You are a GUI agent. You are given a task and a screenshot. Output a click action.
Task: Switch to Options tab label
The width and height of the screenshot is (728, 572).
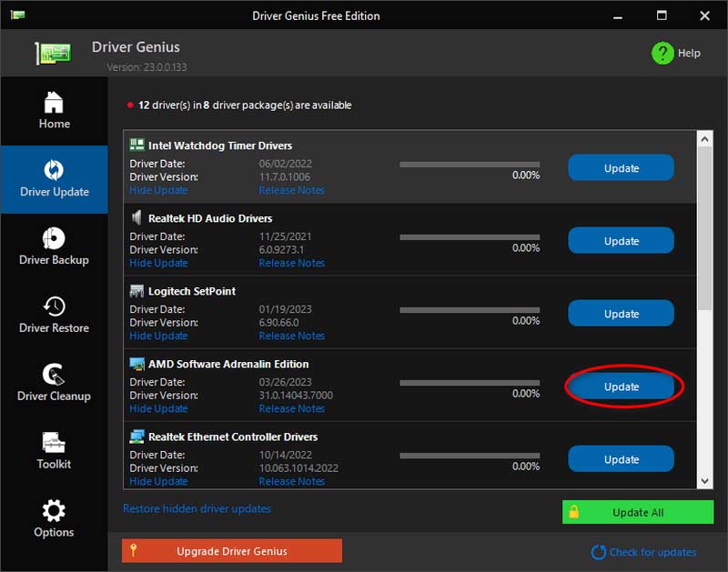tap(54, 532)
